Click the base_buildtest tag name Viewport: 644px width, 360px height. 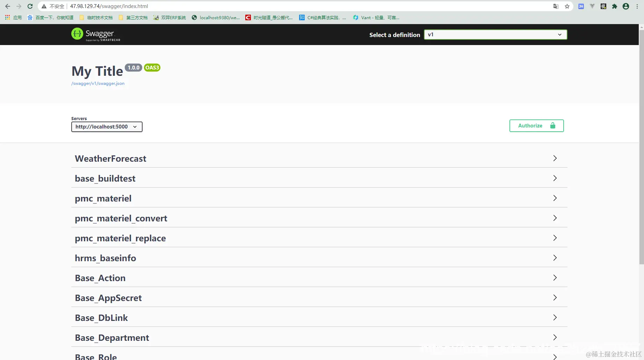pyautogui.click(x=105, y=178)
